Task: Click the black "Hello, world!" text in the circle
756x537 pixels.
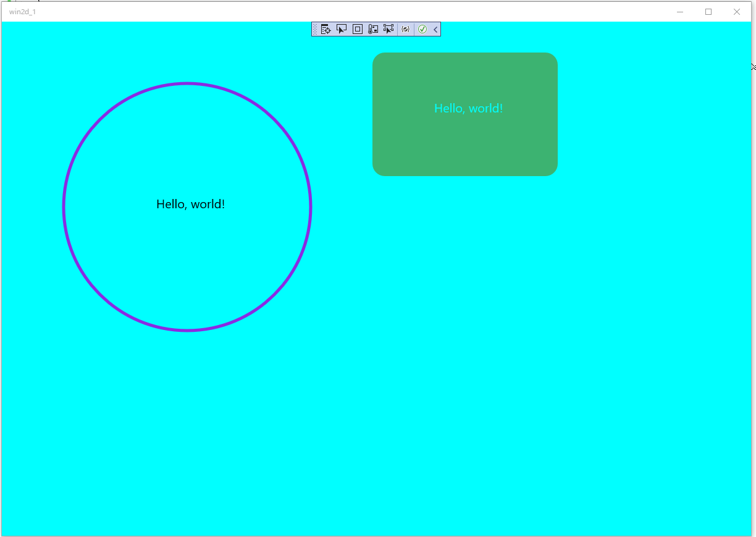Action: pos(190,204)
